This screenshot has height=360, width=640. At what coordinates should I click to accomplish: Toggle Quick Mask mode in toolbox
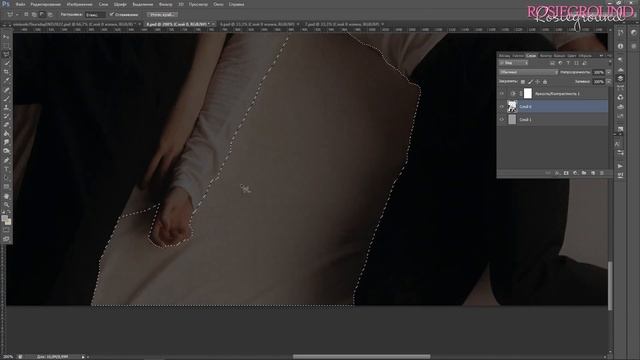coord(6,230)
